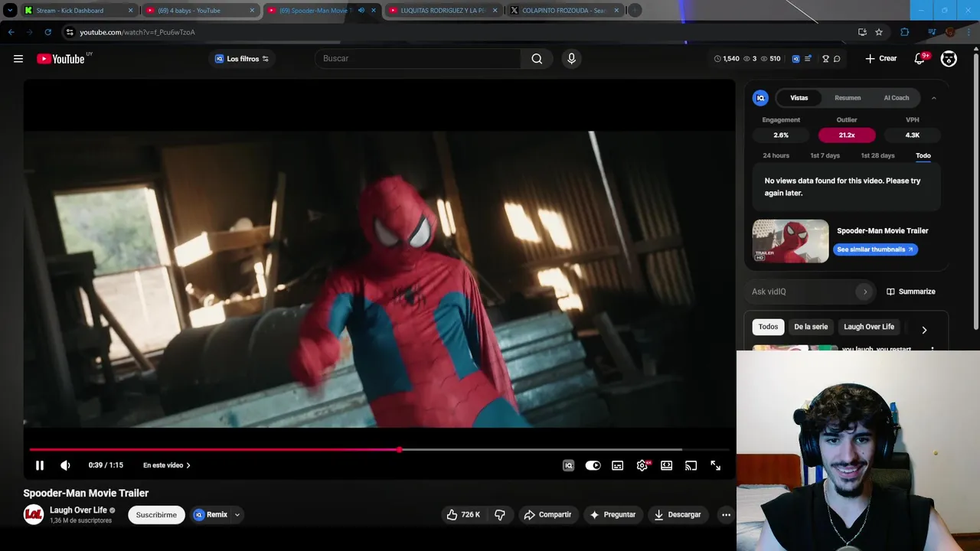Image resolution: width=980 pixels, height=551 pixels.
Task: Mute the video volume
Action: pos(66,465)
